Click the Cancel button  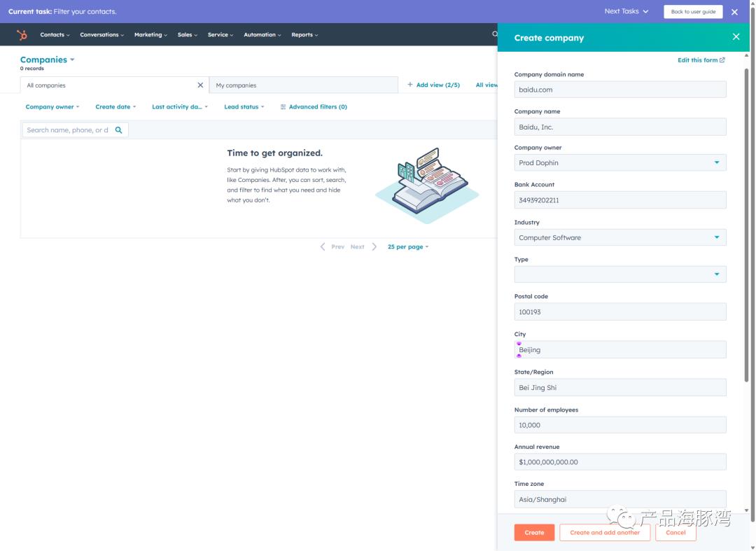pyautogui.click(x=675, y=532)
